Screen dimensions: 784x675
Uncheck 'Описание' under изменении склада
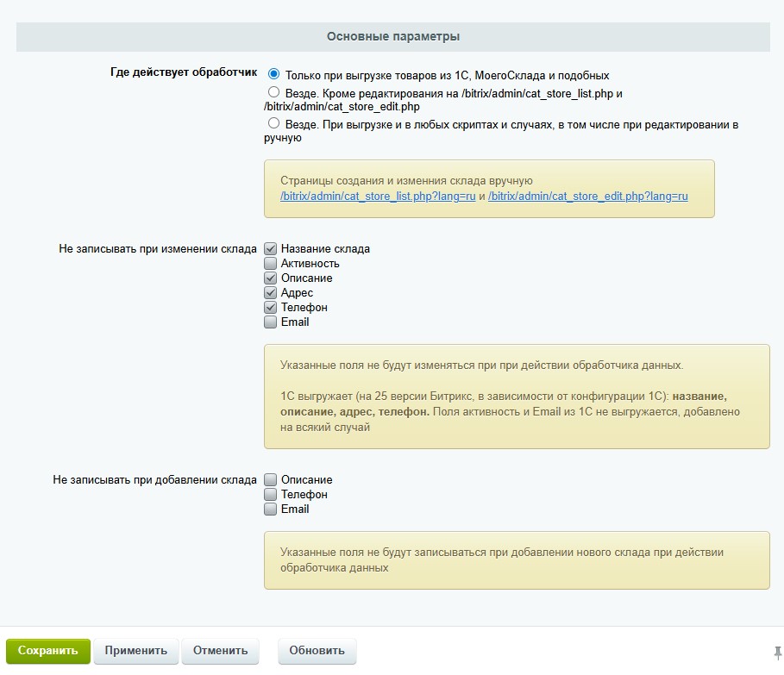click(x=271, y=278)
